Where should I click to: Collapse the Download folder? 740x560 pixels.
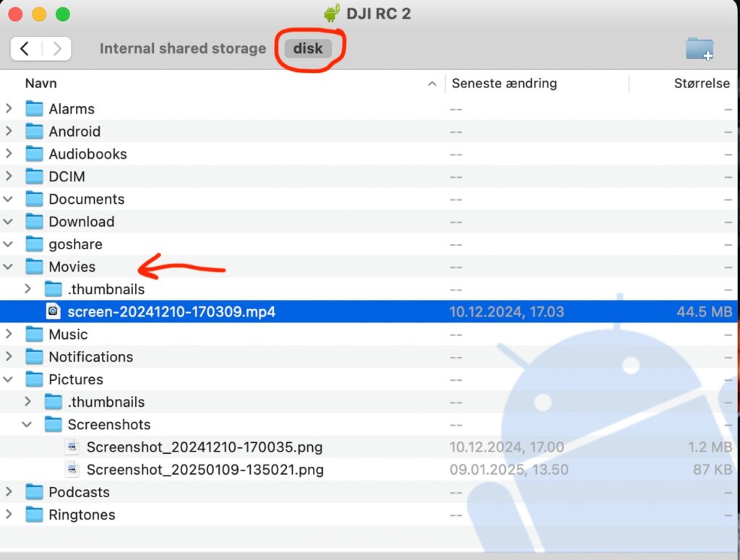tap(9, 222)
